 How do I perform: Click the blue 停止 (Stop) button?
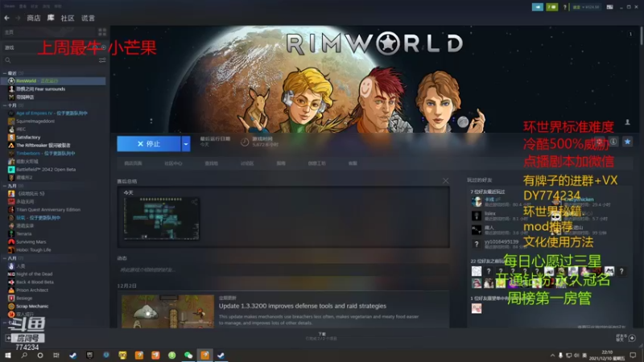pyautogui.click(x=149, y=144)
